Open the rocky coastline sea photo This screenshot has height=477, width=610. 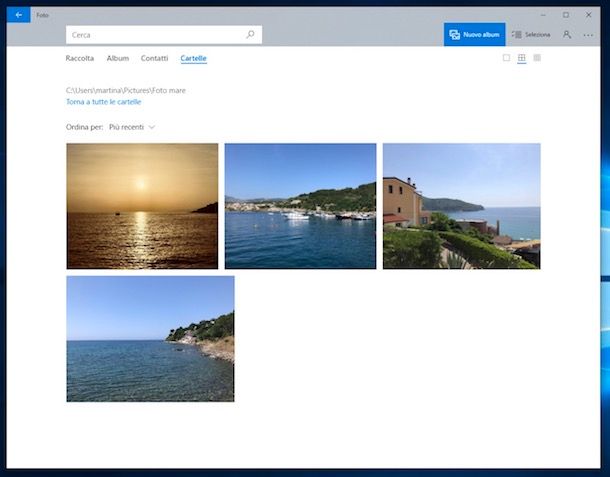coord(150,339)
